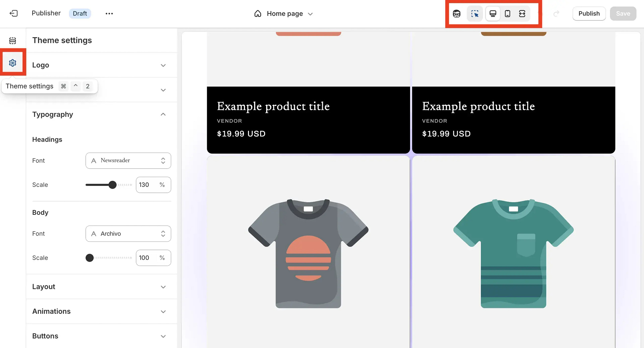Viewport: 644px width, 348px height.
Task: Click the preview face icon in top toolbar
Action: coord(456,13)
